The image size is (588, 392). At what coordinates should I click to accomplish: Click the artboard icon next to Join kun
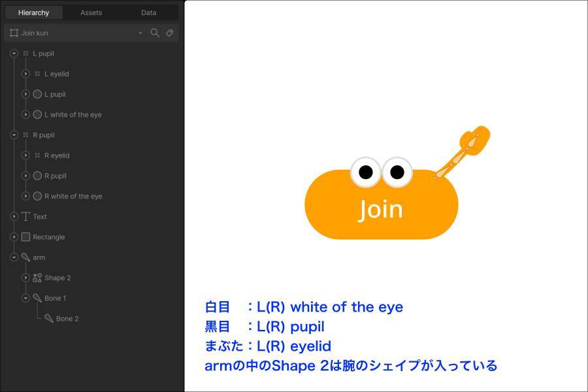click(x=13, y=33)
